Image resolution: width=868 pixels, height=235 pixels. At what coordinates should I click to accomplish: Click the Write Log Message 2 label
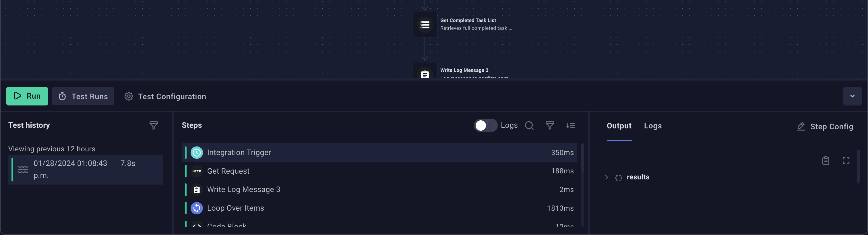click(x=464, y=70)
